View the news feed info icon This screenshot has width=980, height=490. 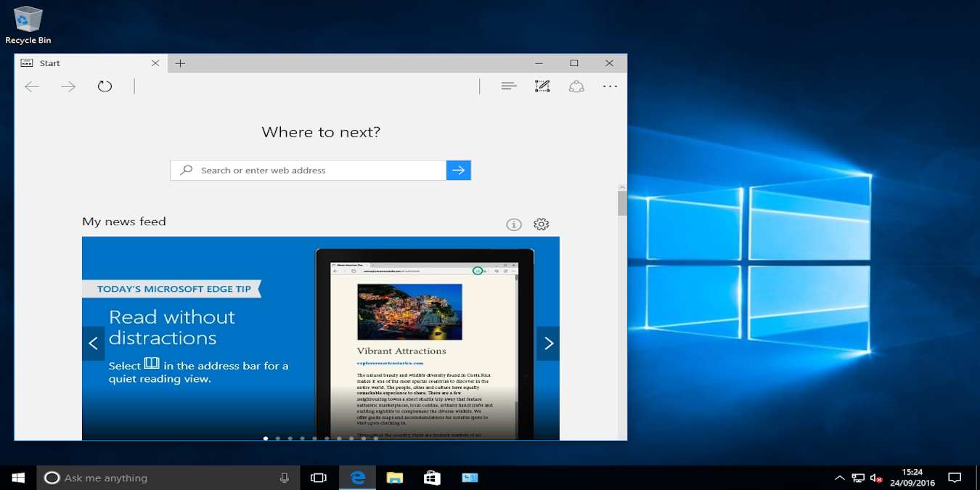click(514, 224)
